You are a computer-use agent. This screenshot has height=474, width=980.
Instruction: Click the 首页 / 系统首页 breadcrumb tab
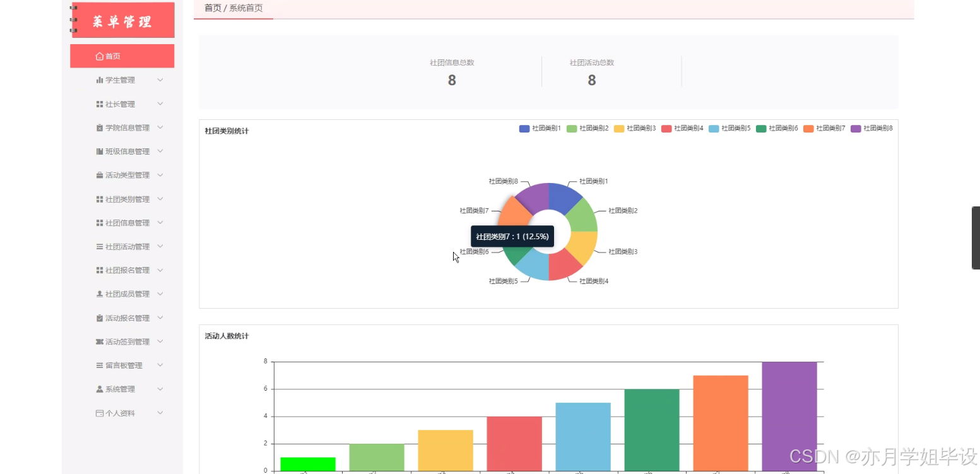pos(233,9)
